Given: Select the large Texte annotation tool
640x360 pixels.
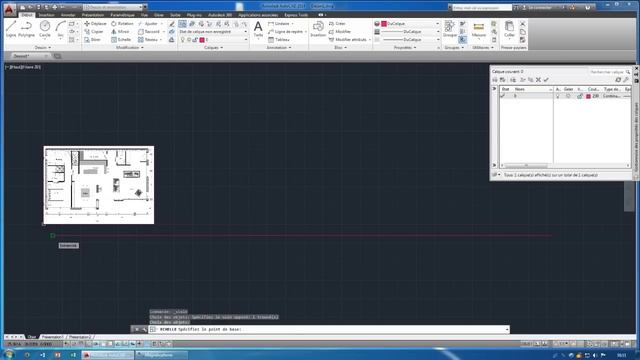Looking at the screenshot, I should click(258, 29).
